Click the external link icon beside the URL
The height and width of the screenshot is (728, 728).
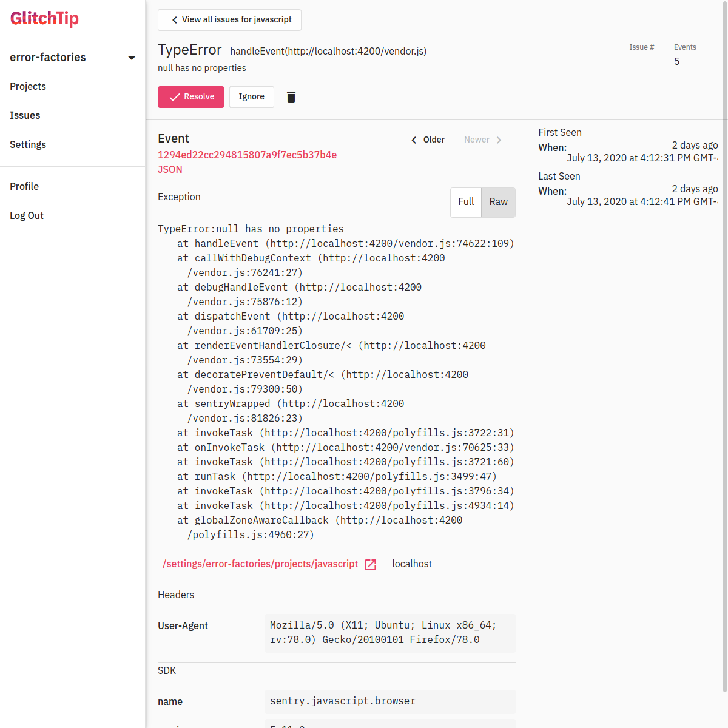tap(371, 565)
